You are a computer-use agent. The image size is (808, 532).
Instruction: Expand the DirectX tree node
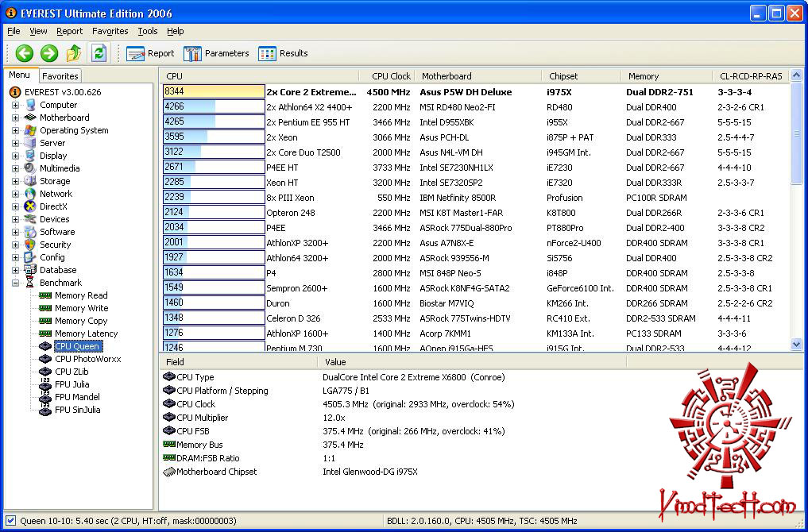click(15, 206)
